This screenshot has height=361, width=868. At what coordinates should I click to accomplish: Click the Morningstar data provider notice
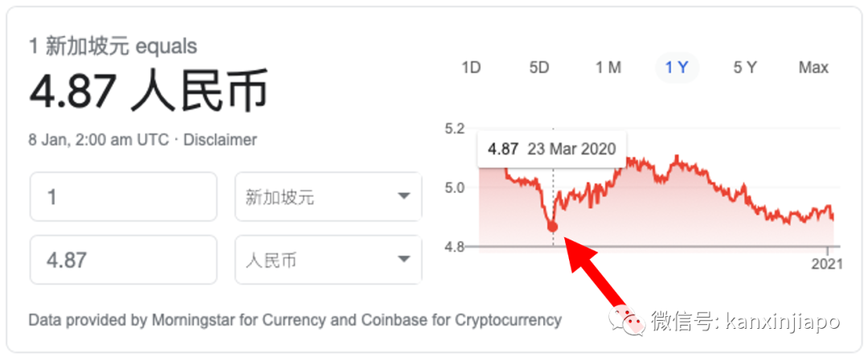click(295, 319)
